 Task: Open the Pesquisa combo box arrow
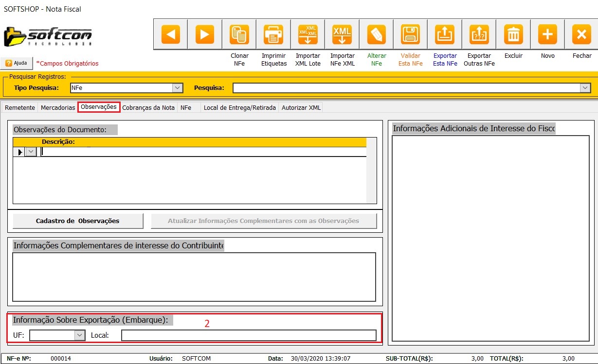(x=585, y=88)
